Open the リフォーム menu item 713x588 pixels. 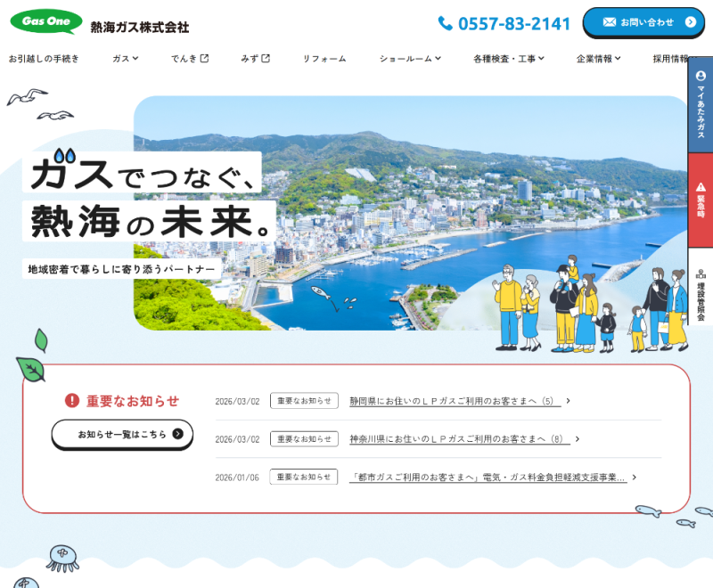[x=324, y=59]
